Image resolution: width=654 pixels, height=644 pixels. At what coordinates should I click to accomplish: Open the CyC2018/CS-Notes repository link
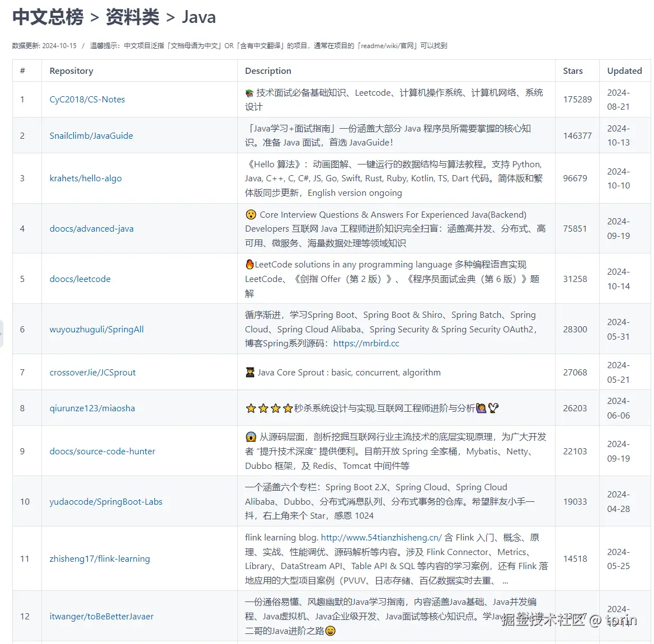click(87, 99)
